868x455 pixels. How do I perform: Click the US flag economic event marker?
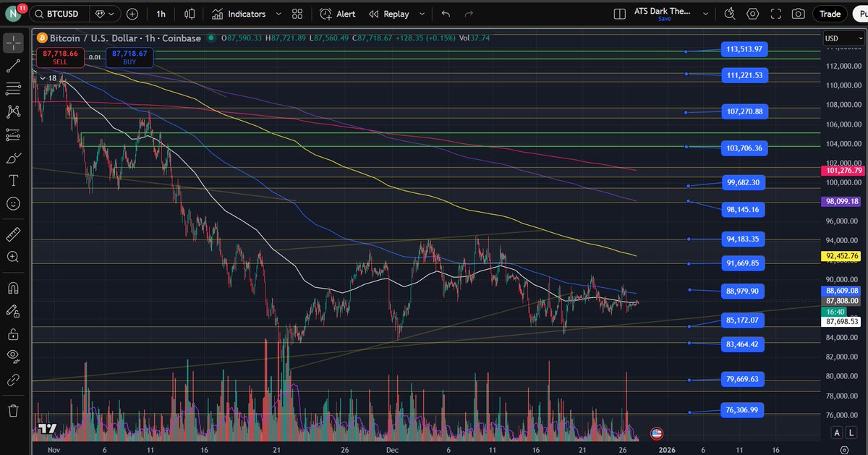pyautogui.click(x=657, y=433)
